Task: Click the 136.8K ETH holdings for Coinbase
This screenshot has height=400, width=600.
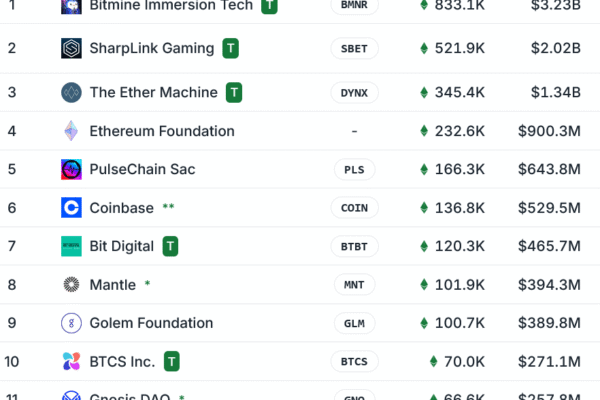Action: point(460,208)
